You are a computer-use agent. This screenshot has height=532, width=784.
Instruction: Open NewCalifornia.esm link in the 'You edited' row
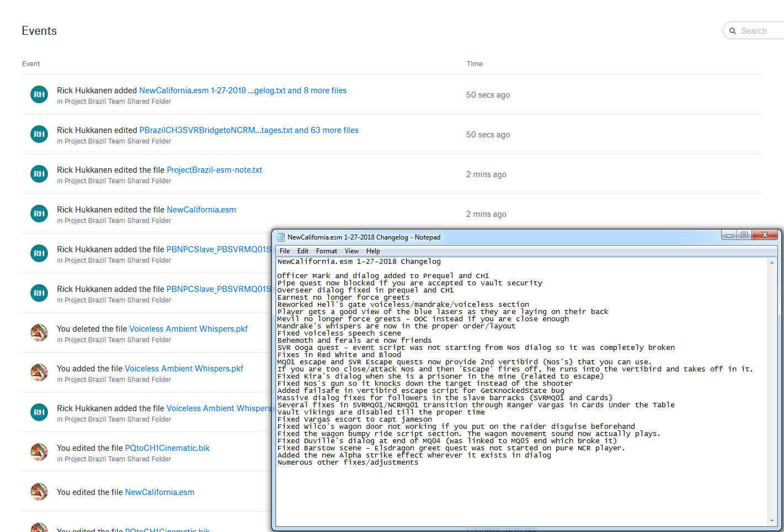pos(160,492)
